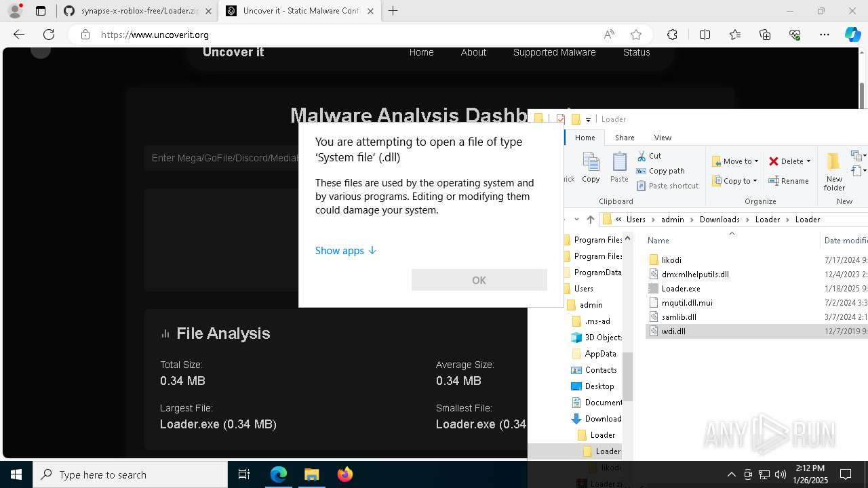The width and height of the screenshot is (868, 488).
Task: Select samlib.dll file
Action: 679,317
